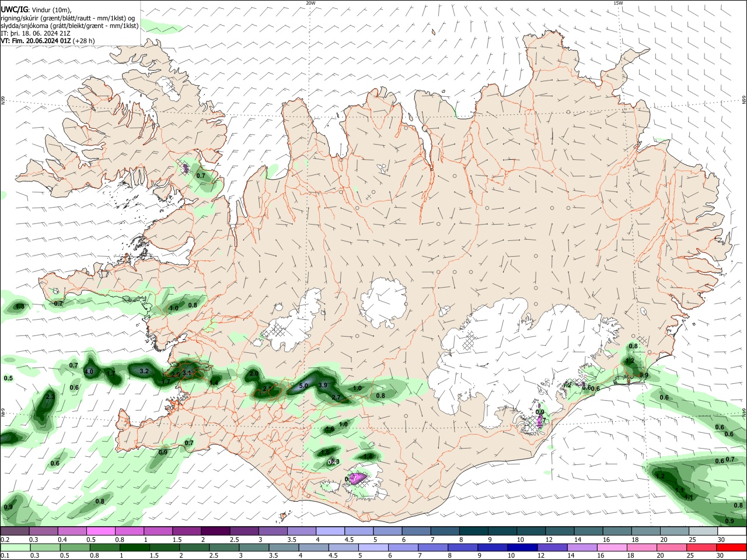Click the 2.0 precipitation value on the map
This screenshot has width=747, height=560.
pyautogui.click(x=254, y=373)
